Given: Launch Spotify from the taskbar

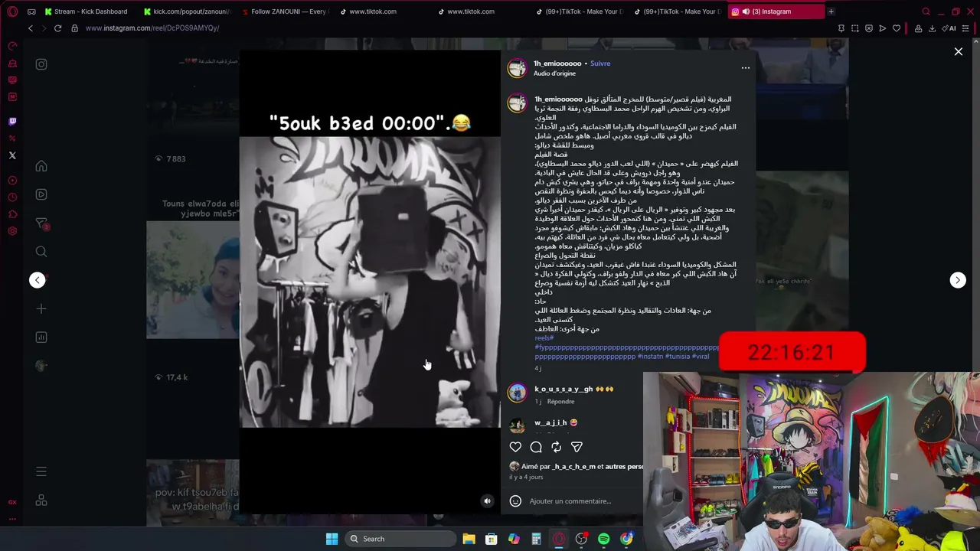Looking at the screenshot, I should 604,539.
